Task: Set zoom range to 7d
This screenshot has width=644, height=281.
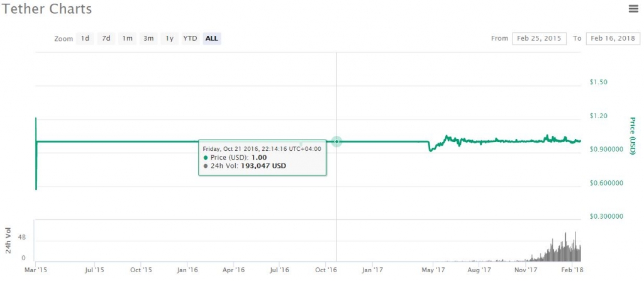Action: click(x=106, y=38)
